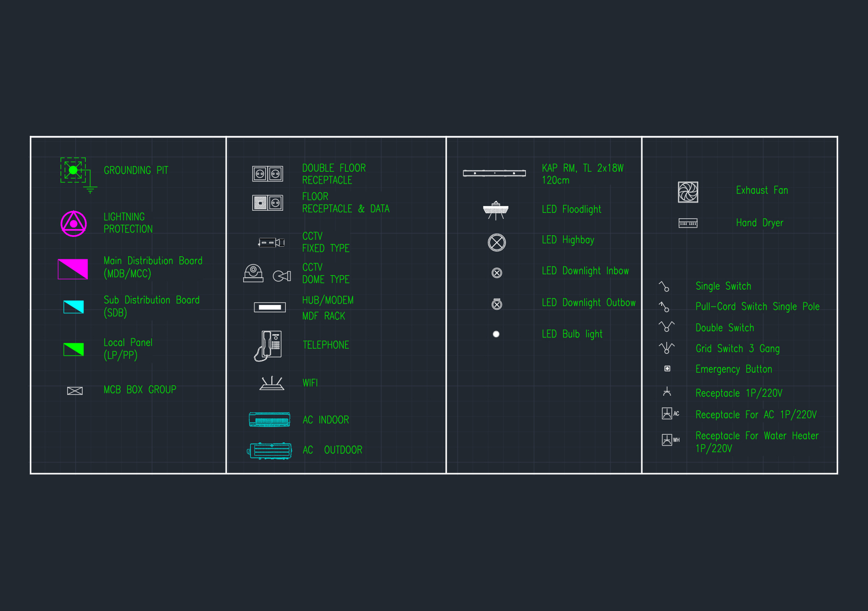Click the LED Floodlight symbol

496,210
